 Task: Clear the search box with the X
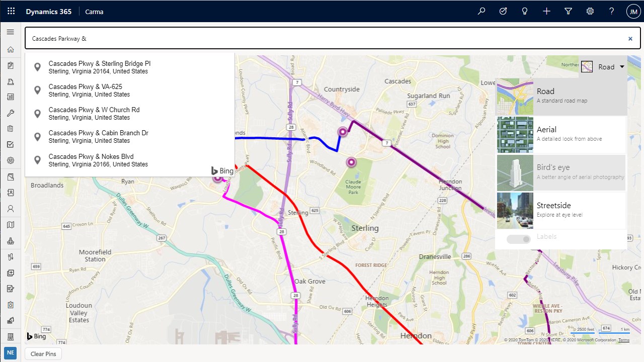click(x=630, y=38)
